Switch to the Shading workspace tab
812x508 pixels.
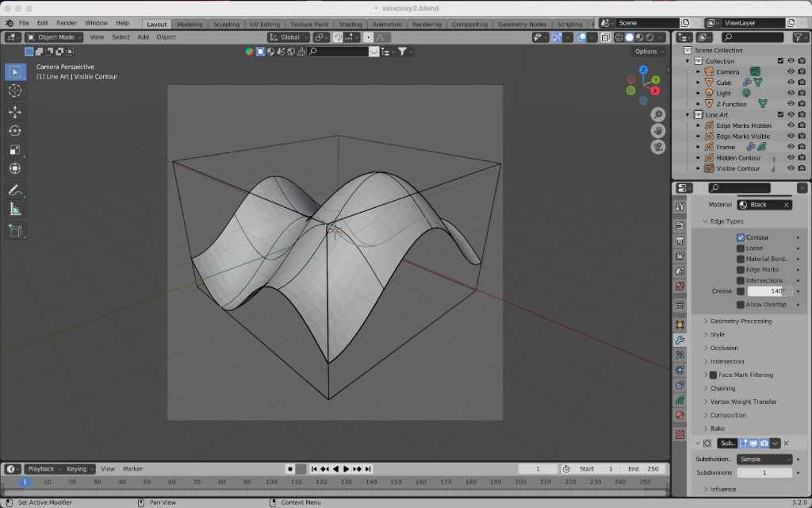[350, 25]
